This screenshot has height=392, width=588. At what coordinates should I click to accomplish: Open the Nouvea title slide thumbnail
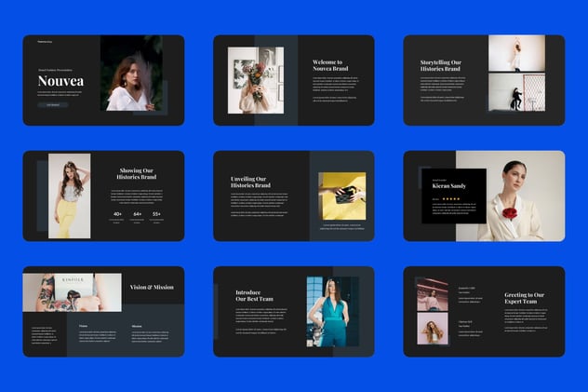point(103,80)
